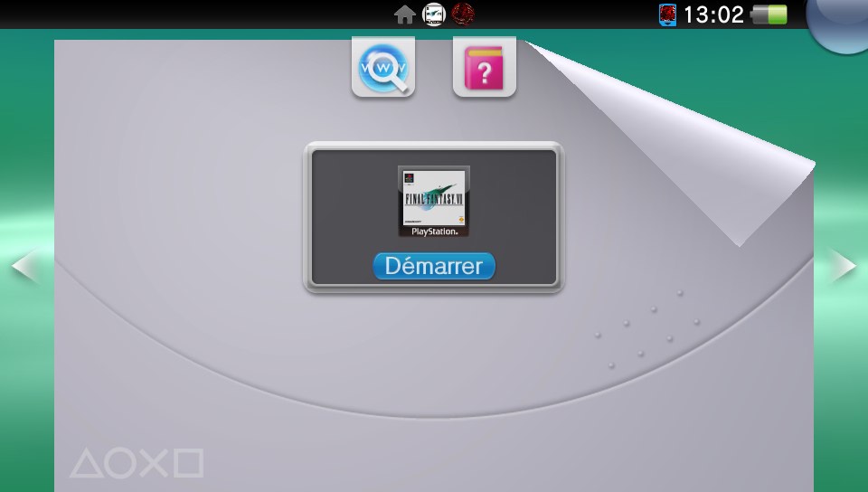Screen dimensions: 868x492
Task: Check the battery indicator icon
Action: click(769, 15)
